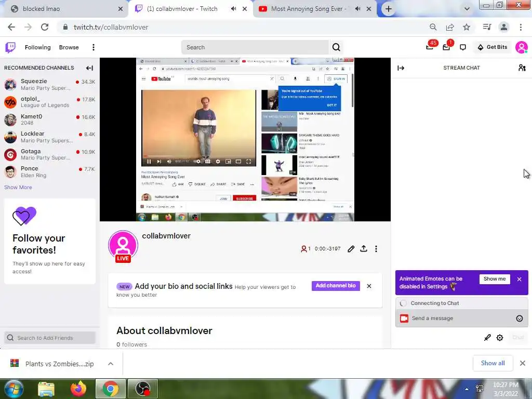The height and width of the screenshot is (399, 532).
Task: Collapse the stream chat panel arrow
Action: (401, 68)
